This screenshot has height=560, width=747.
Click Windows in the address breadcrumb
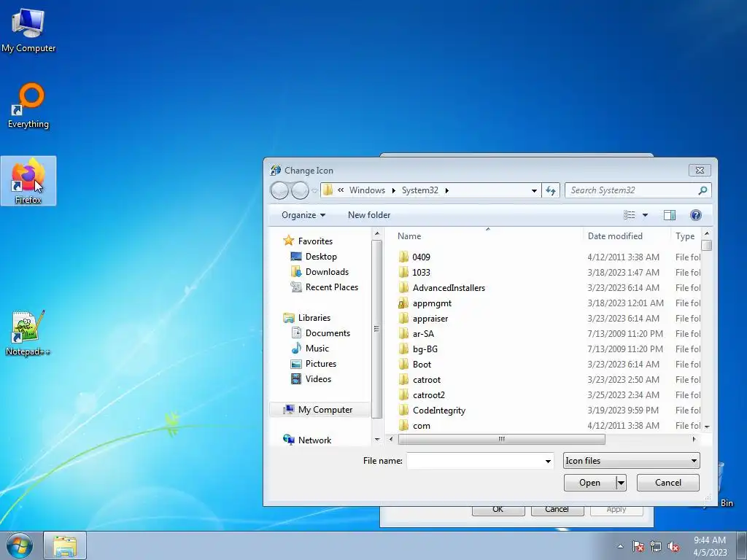pos(368,190)
